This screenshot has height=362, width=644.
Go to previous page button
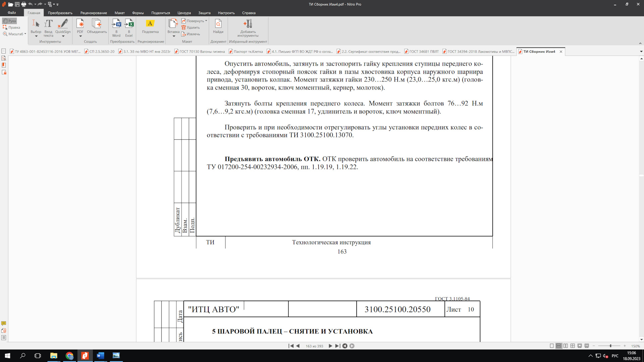298,346
